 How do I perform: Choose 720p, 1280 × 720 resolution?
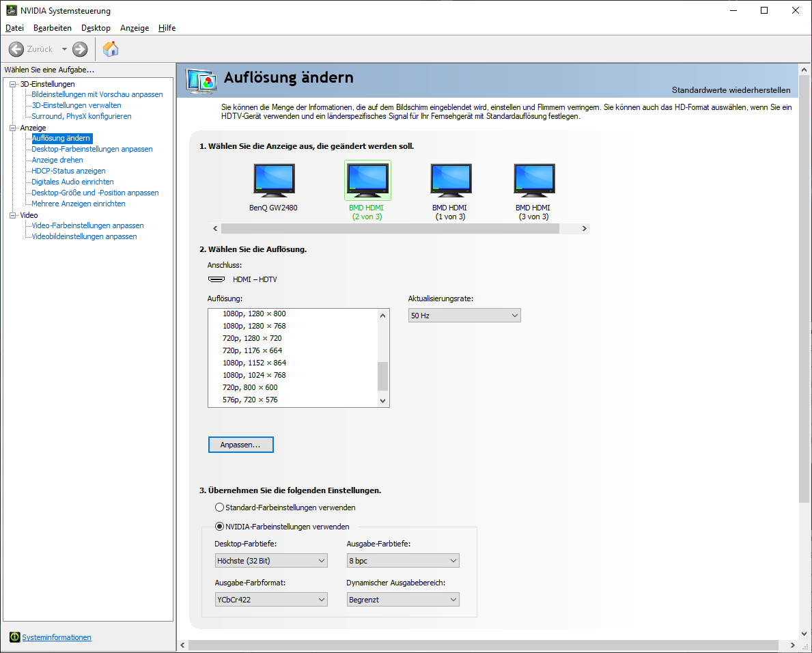(x=252, y=338)
